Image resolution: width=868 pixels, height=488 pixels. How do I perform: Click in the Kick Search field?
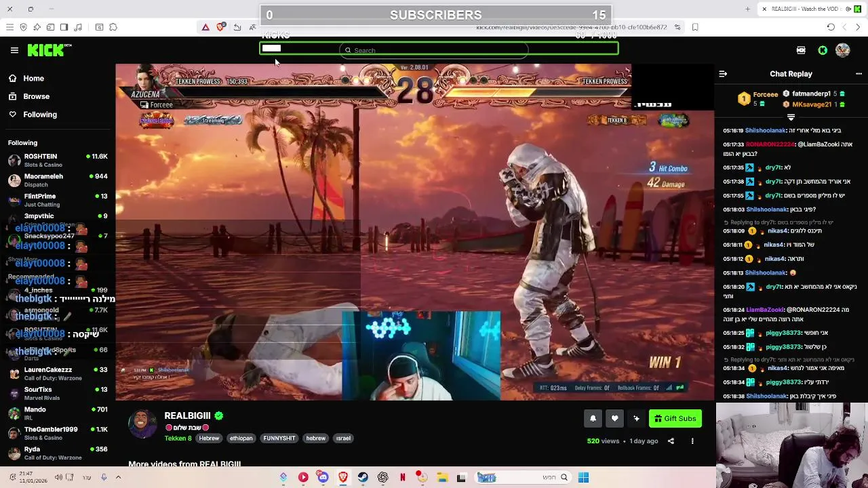pos(434,50)
